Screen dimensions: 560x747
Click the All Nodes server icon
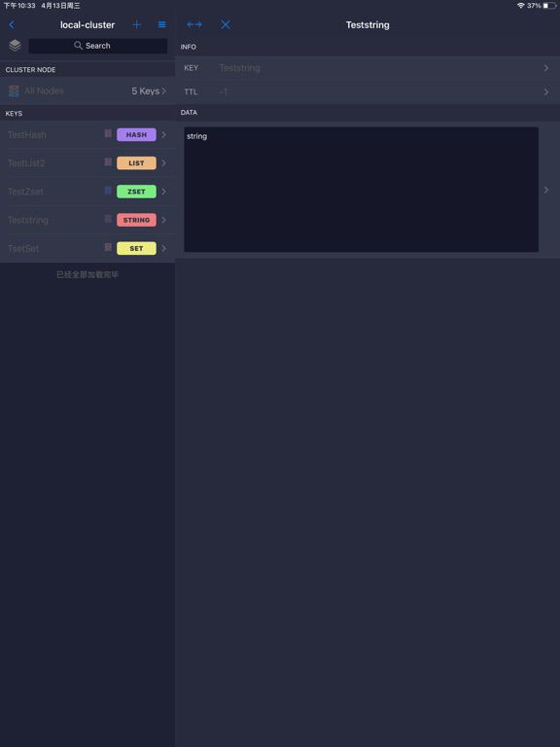click(14, 91)
